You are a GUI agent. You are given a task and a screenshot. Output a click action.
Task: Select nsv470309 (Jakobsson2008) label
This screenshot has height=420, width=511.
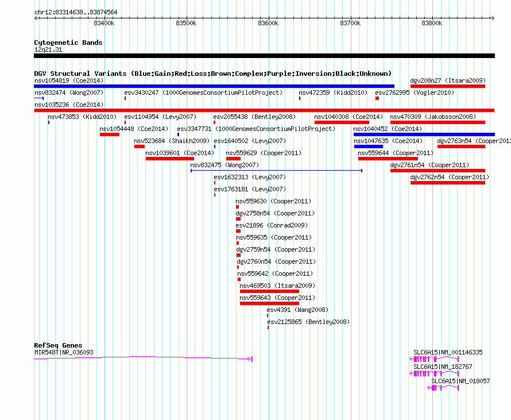tap(433, 117)
